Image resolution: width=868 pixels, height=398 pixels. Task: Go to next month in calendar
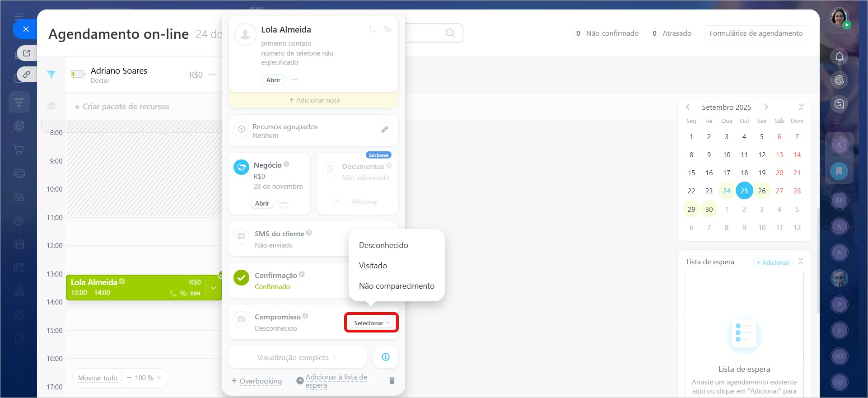766,107
